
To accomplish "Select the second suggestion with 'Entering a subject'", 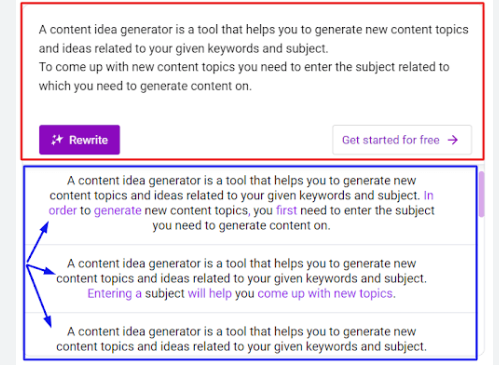I will (242, 279).
